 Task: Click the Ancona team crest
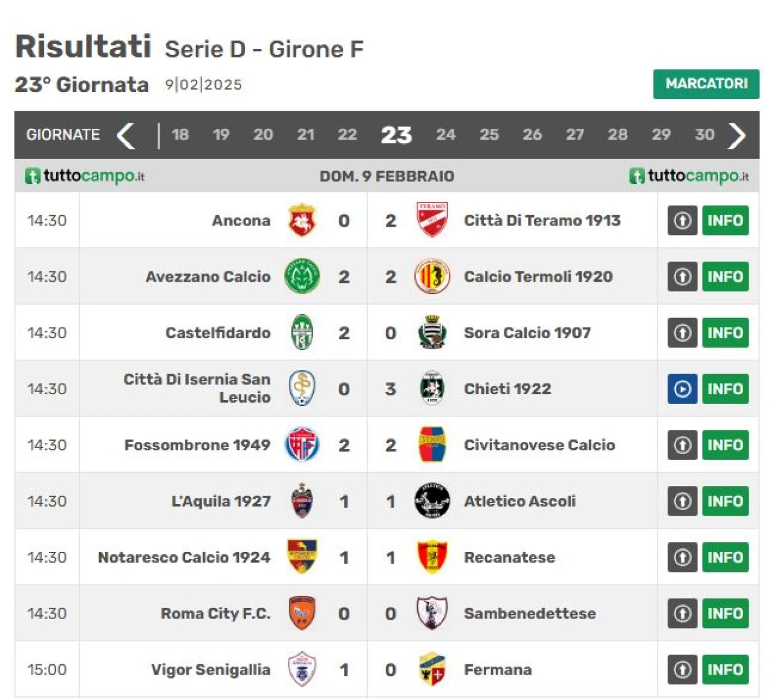[x=302, y=220]
